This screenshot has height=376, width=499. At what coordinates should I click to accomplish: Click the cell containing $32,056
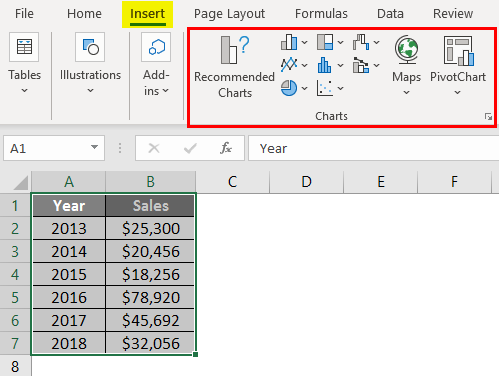coord(150,343)
